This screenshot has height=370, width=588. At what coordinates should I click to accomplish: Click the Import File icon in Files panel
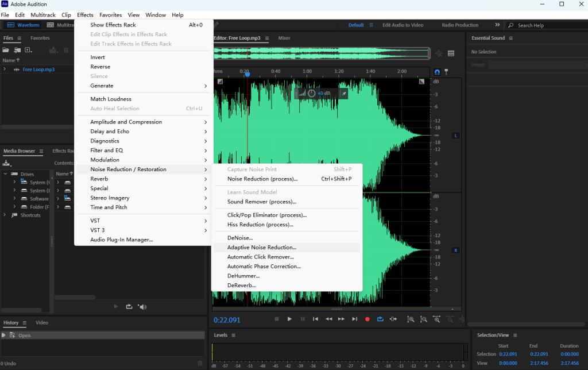17,50
